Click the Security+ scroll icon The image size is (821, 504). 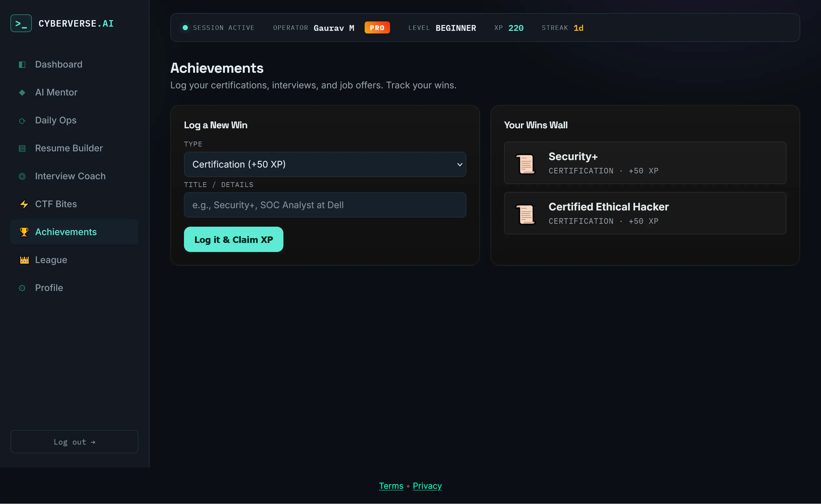tap(526, 164)
